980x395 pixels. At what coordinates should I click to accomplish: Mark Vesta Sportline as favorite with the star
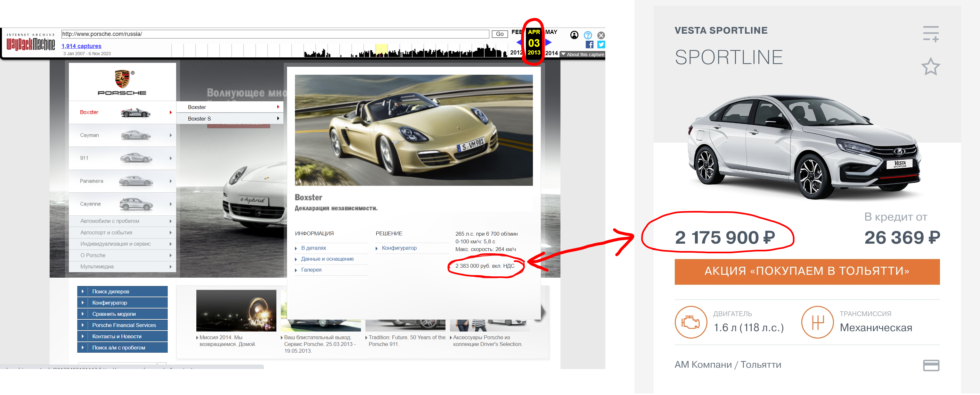[931, 67]
